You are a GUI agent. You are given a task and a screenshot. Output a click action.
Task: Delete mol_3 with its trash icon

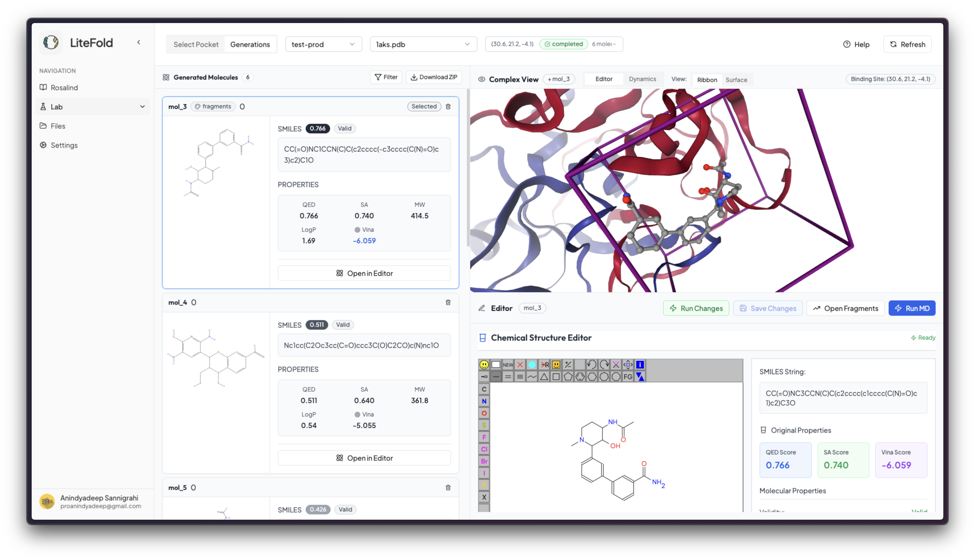point(448,107)
